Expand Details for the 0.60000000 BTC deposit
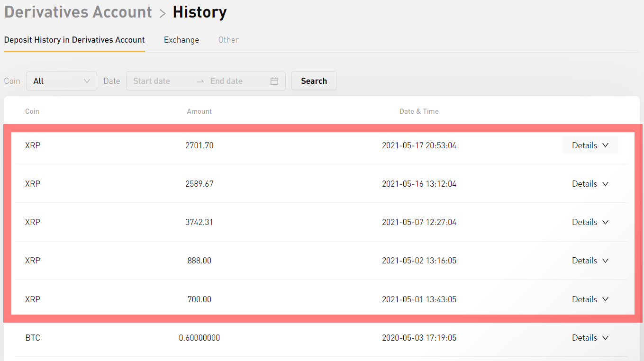This screenshot has height=361, width=644. (590, 338)
